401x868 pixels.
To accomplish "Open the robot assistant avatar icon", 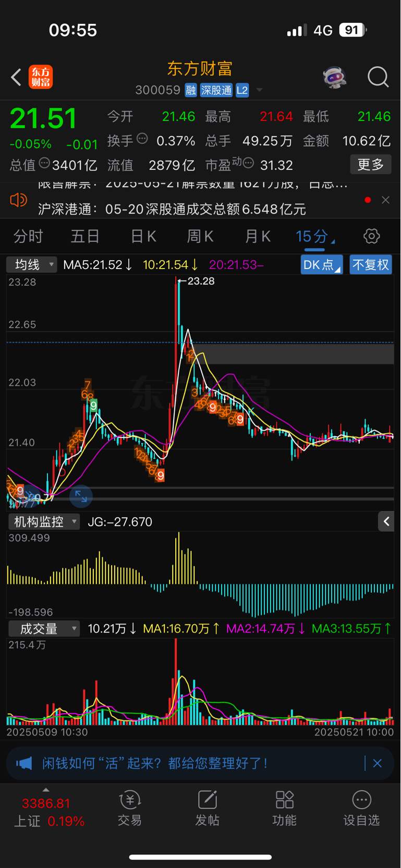I will [335, 77].
